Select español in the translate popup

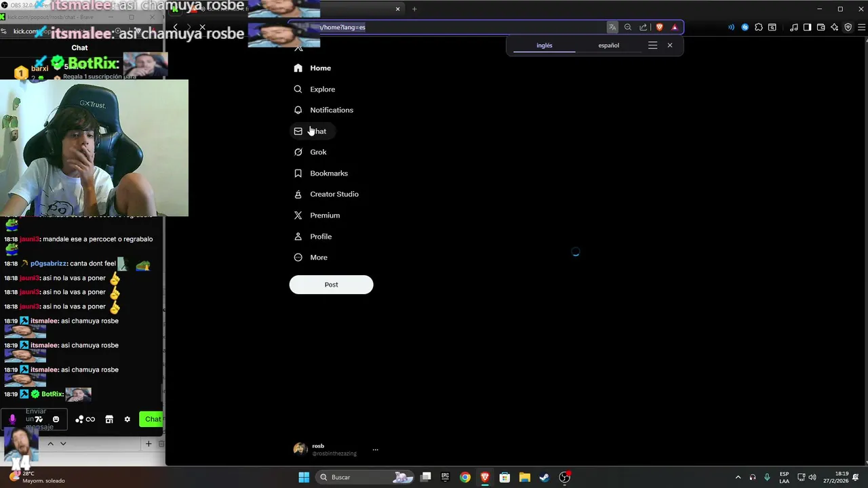point(608,45)
